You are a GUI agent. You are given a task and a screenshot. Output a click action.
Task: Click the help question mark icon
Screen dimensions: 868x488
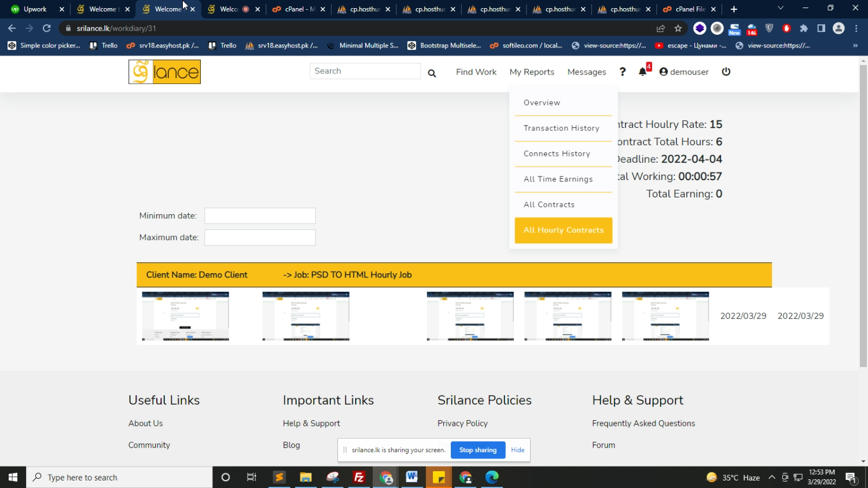tap(623, 72)
